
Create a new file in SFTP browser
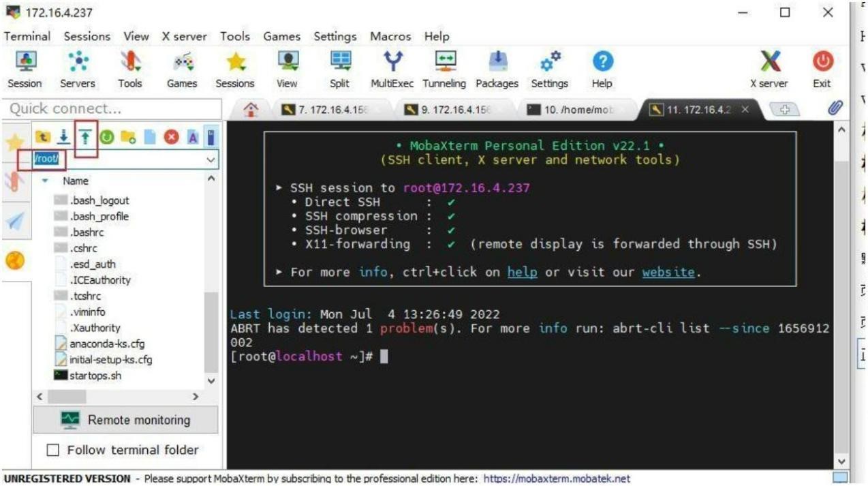[x=149, y=137]
